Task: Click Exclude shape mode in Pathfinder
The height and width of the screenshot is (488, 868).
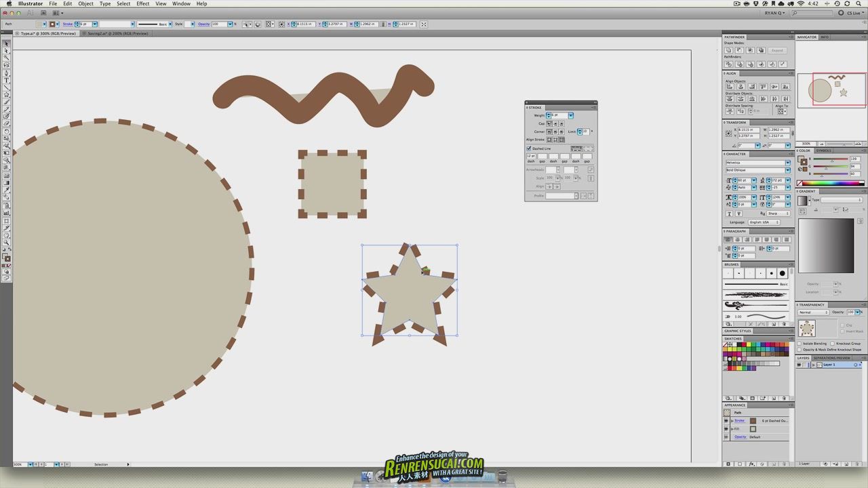Action: (761, 50)
